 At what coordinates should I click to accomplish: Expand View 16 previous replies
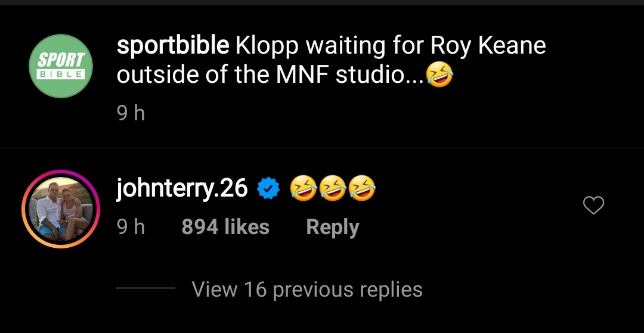coord(307,290)
